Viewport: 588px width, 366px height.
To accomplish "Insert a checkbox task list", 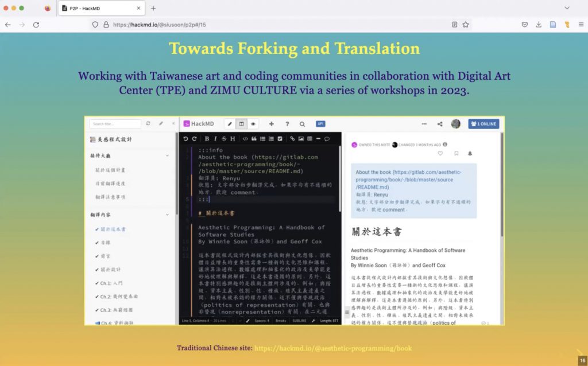I will [280, 139].
